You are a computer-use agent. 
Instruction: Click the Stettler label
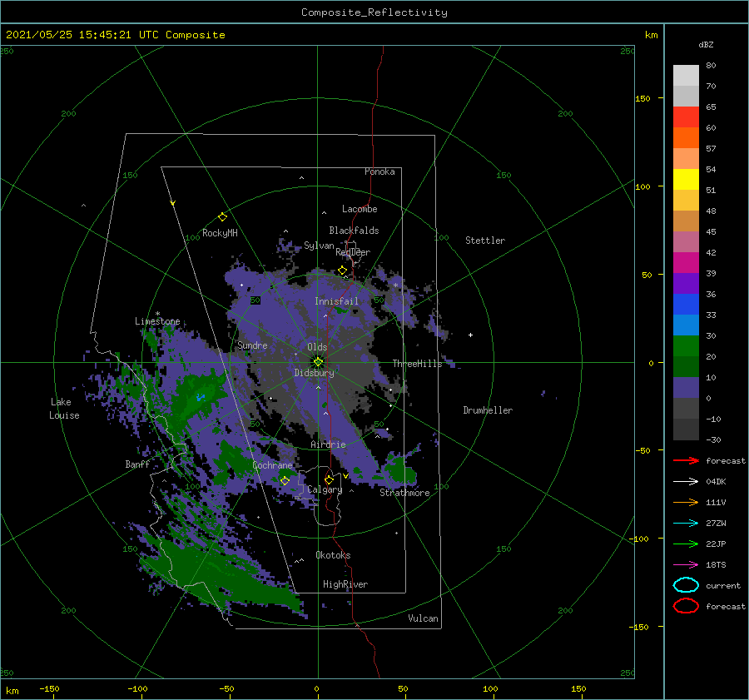tap(485, 241)
